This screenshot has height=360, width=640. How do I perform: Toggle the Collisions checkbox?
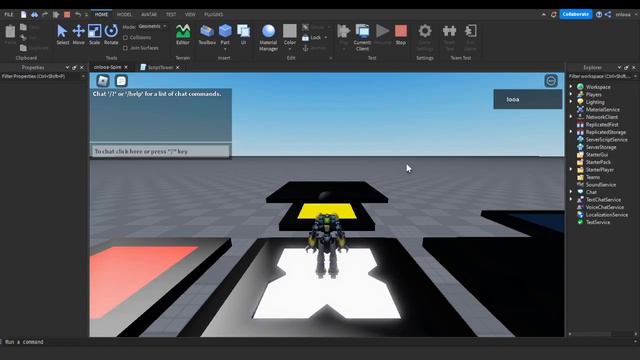tap(125, 38)
